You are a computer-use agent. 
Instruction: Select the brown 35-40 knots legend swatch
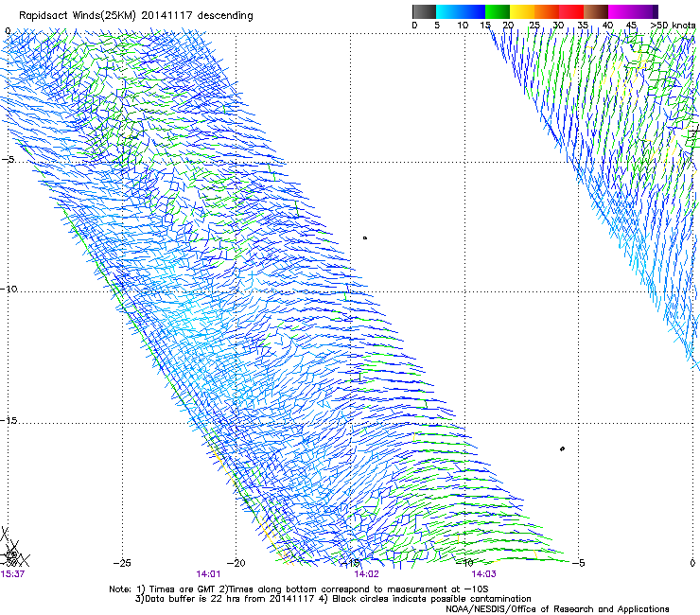pos(596,11)
